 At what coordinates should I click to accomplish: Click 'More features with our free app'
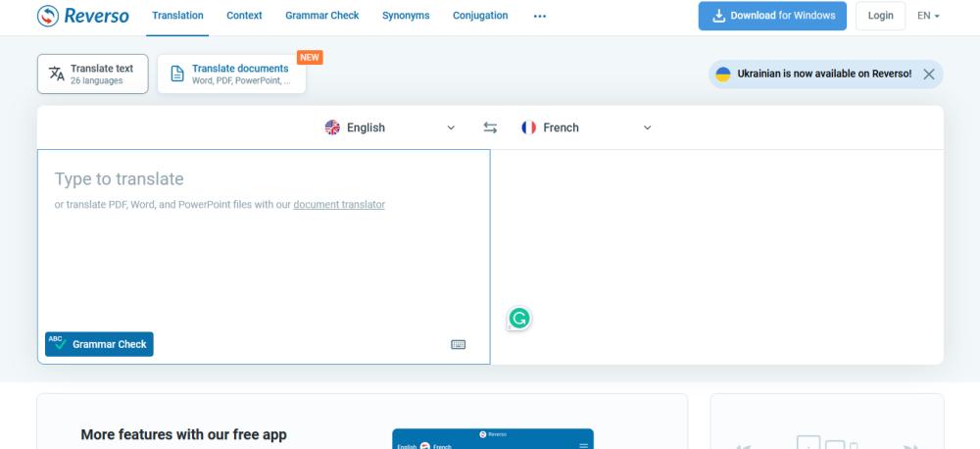(x=184, y=434)
